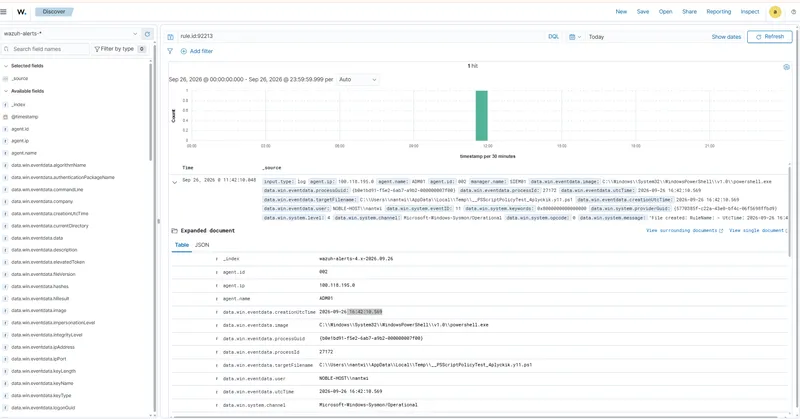
Task: Click the type icon beside agent.id in table
Action: (x=217, y=273)
